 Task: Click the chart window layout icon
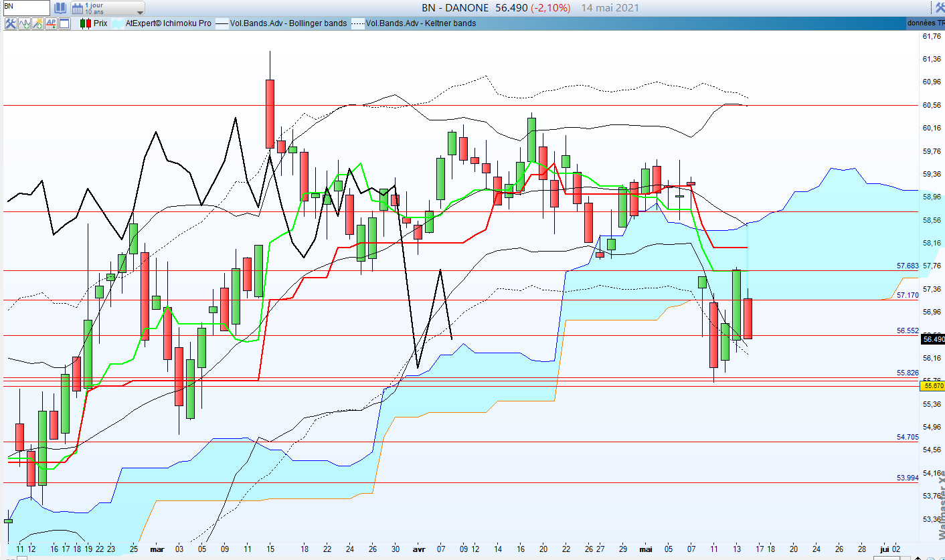[64, 23]
